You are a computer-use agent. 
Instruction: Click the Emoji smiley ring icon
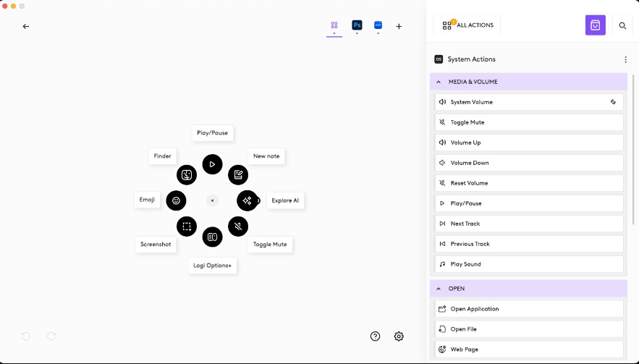(176, 200)
